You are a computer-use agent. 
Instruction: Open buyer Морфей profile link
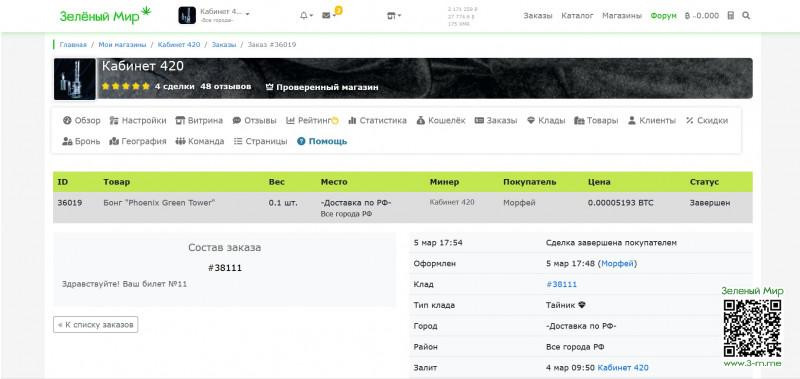[618, 264]
